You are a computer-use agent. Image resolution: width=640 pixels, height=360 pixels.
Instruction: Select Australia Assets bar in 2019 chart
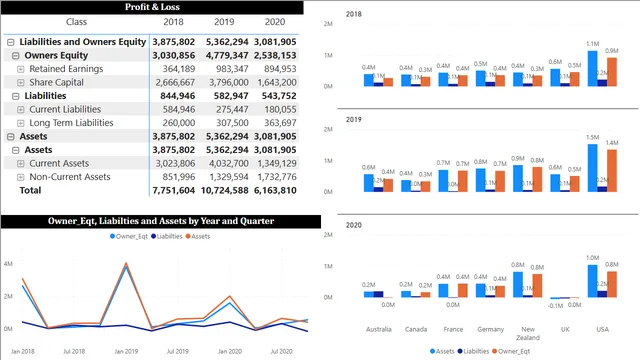[369, 183]
